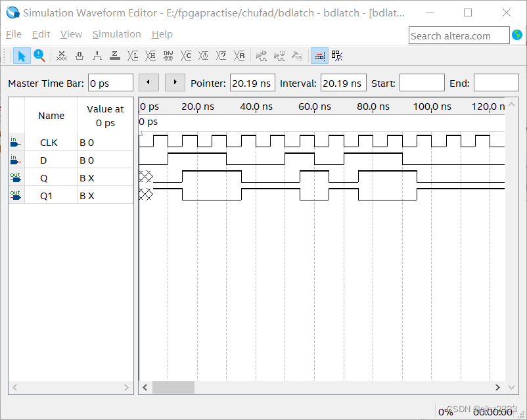Click the waveform horizontal scrollbar thumb
The height and width of the screenshot is (420, 527).
(173, 387)
